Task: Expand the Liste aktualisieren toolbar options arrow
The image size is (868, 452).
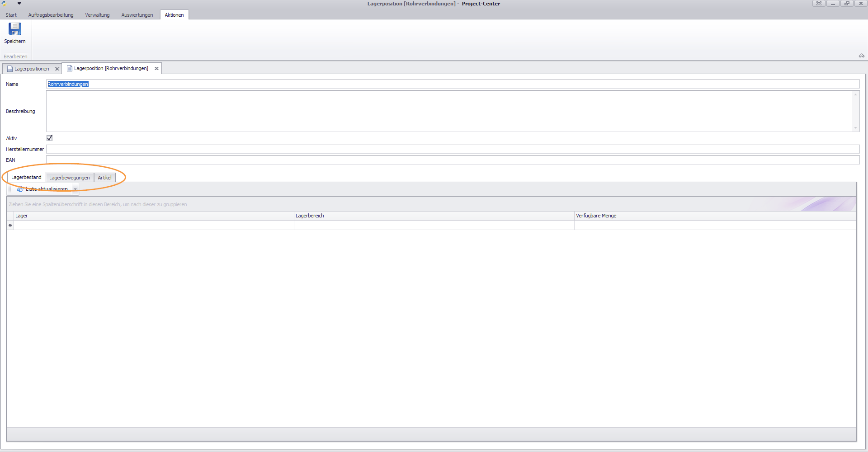Action: [x=75, y=189]
